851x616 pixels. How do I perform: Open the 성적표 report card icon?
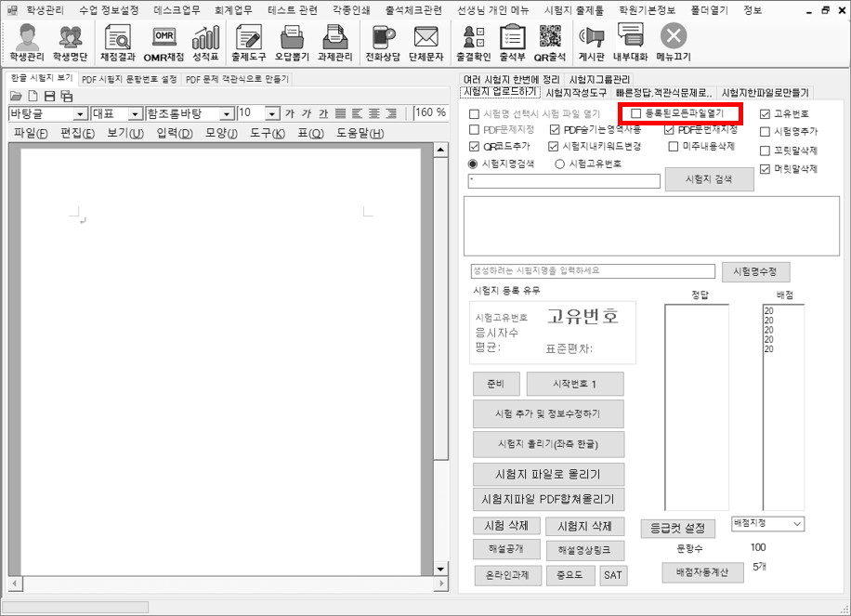pos(205,43)
